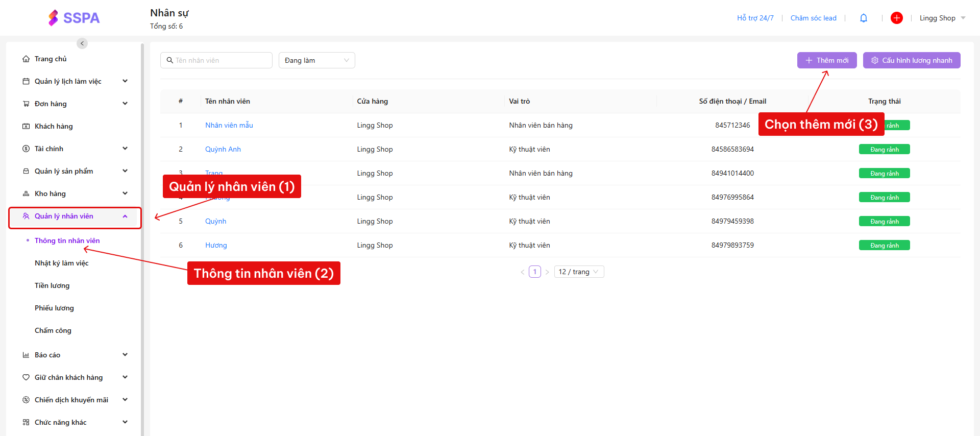Click the calendar icon for Quản lý lịch làm việc
980x436 pixels.
pyautogui.click(x=26, y=82)
